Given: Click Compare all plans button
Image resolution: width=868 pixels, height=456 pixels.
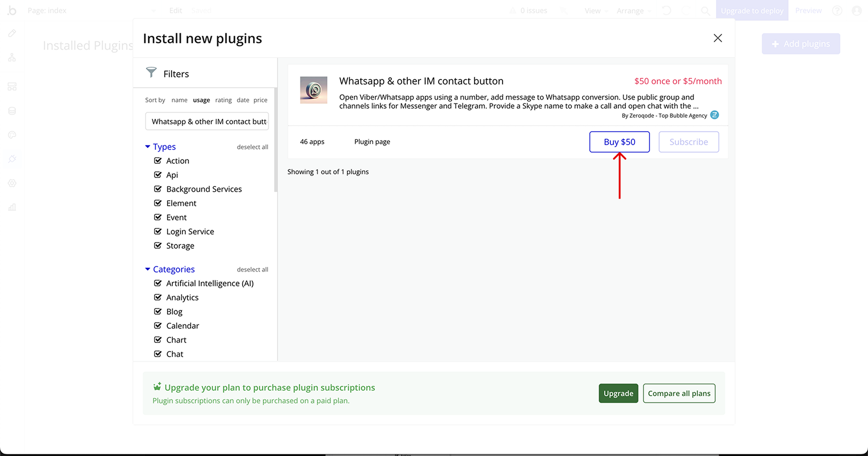Looking at the screenshot, I should click(x=679, y=393).
